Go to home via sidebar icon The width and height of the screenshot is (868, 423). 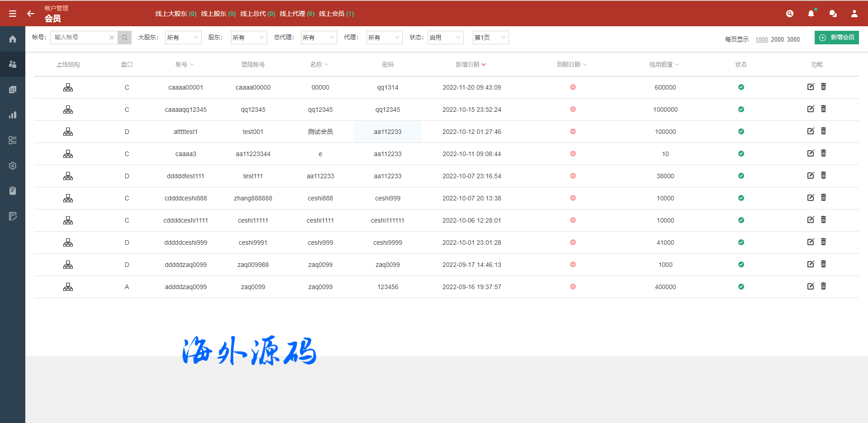pos(13,39)
